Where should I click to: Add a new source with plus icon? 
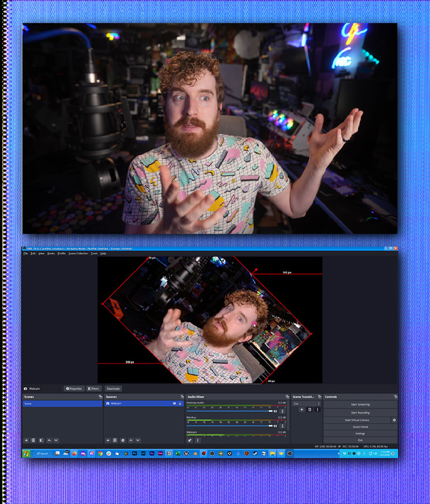point(107,441)
